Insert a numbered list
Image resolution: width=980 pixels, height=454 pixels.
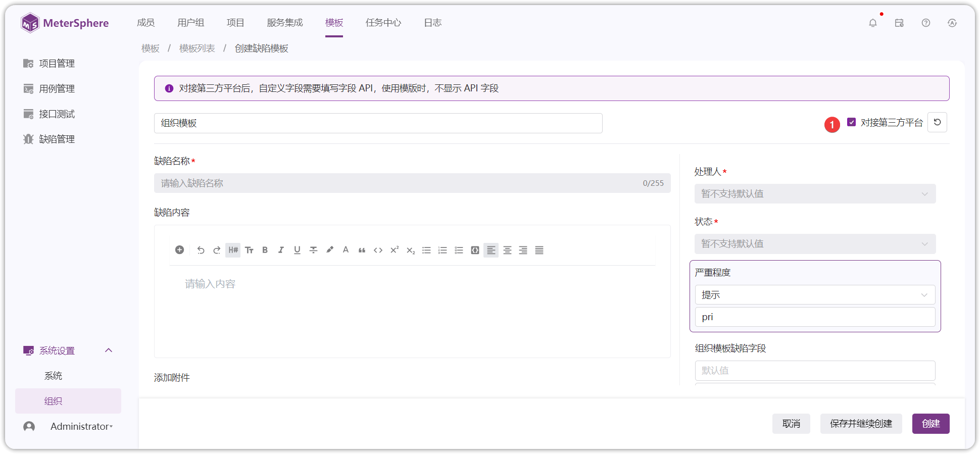point(443,250)
